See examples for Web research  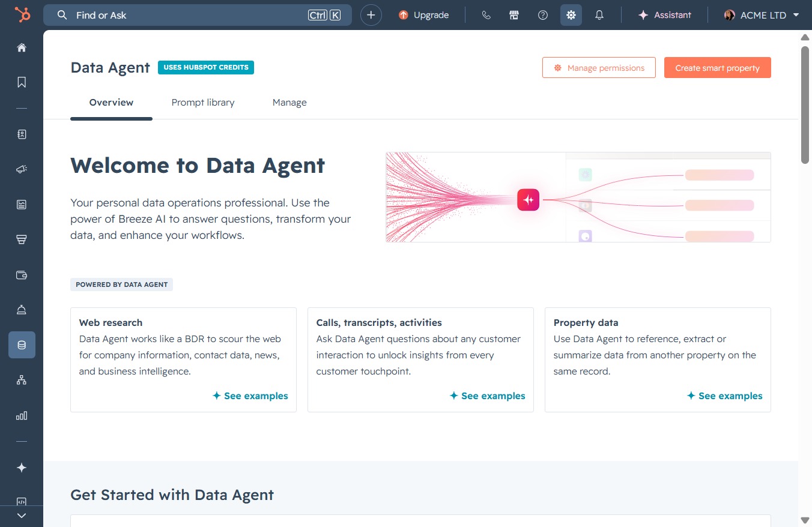[x=250, y=396]
